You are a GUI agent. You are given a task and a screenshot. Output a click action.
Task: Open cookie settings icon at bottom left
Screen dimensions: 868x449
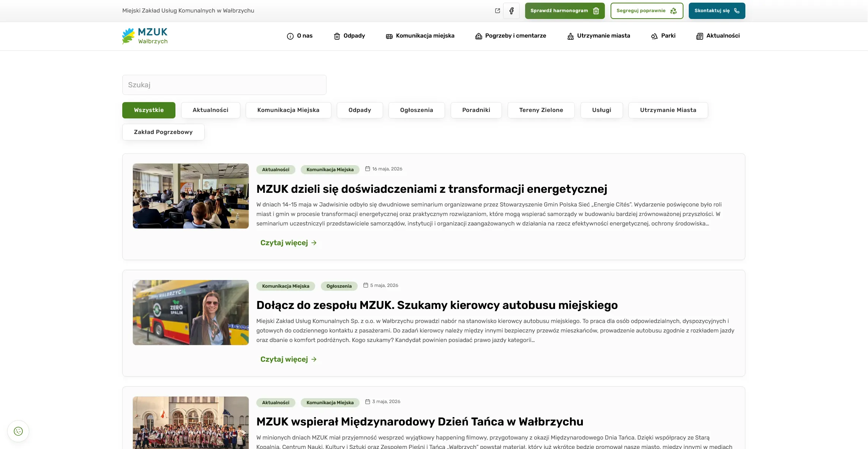click(18, 431)
